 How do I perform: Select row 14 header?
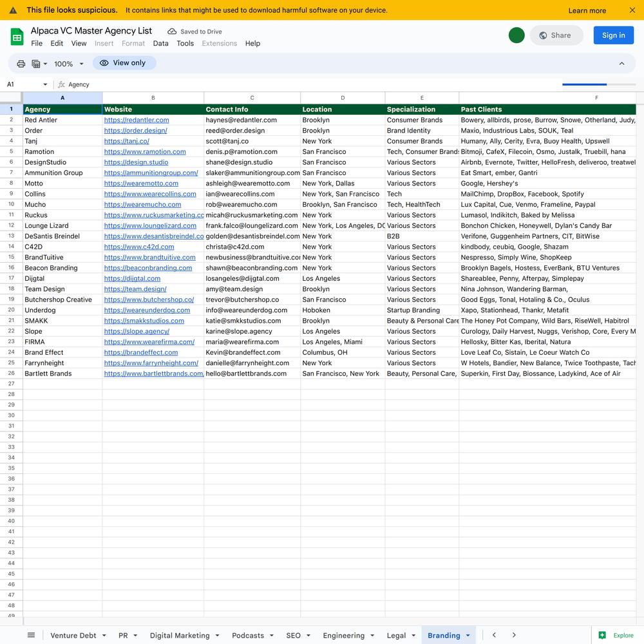[11, 247]
